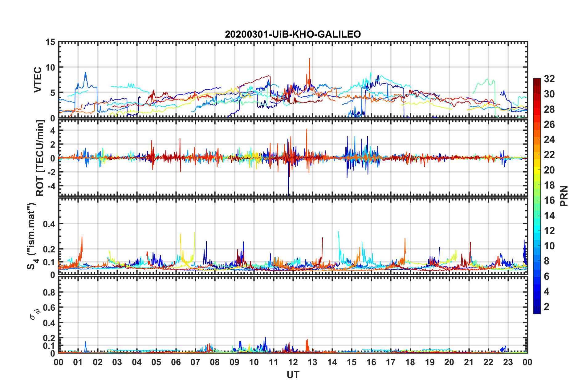The width and height of the screenshot is (586, 392).
Task: Click the S4 ("ism.mat") axis label
Action: pyautogui.click(x=32, y=236)
